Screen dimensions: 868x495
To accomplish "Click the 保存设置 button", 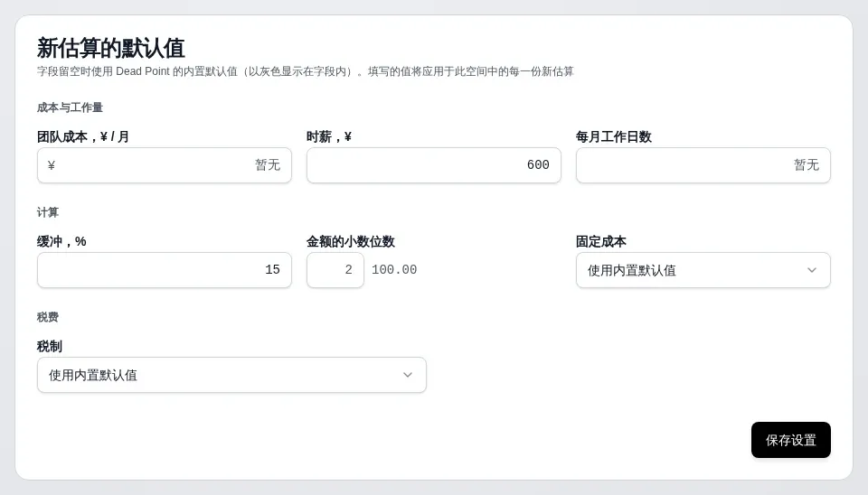I will pos(790,440).
